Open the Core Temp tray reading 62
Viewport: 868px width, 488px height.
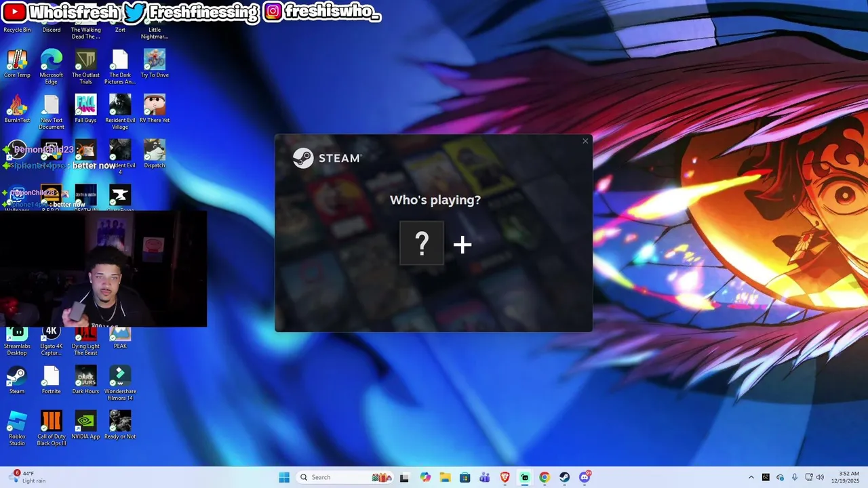766,477
